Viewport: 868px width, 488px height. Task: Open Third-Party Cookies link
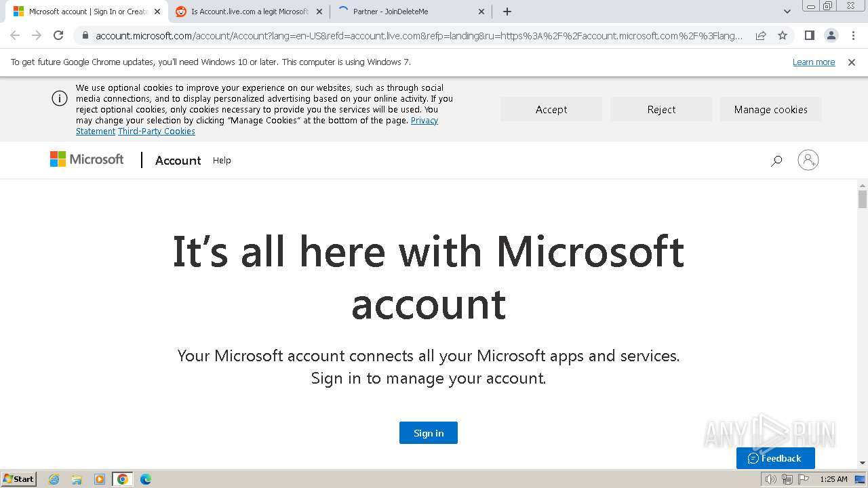(157, 131)
